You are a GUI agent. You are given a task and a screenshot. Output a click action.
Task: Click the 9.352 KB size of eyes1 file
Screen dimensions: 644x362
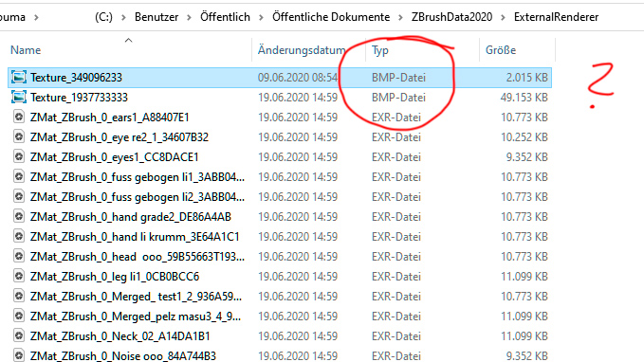point(527,156)
